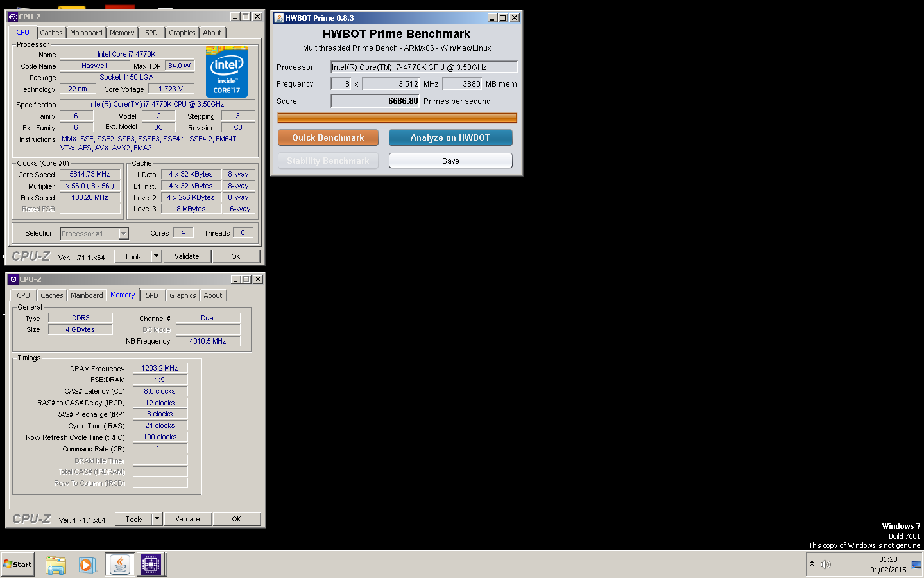Click the HWBOT Prime title bar icon

coord(278,18)
